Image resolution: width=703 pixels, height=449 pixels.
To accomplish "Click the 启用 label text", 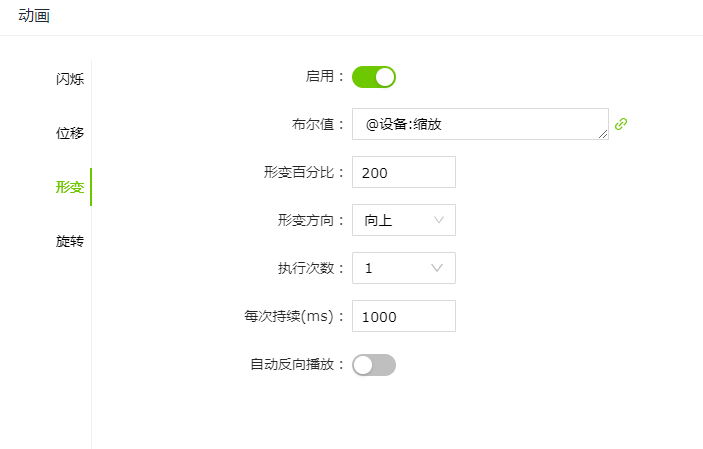I will [324, 76].
